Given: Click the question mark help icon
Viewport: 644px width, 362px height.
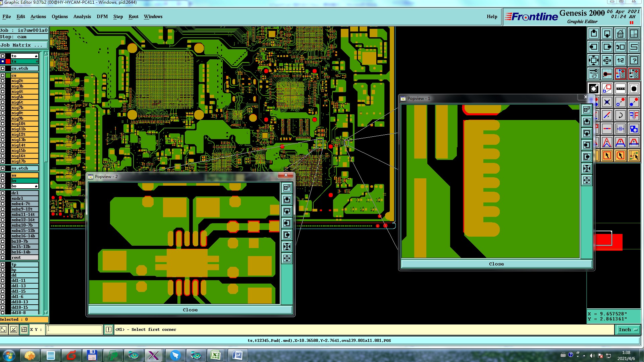Looking at the screenshot, I should (634, 61).
